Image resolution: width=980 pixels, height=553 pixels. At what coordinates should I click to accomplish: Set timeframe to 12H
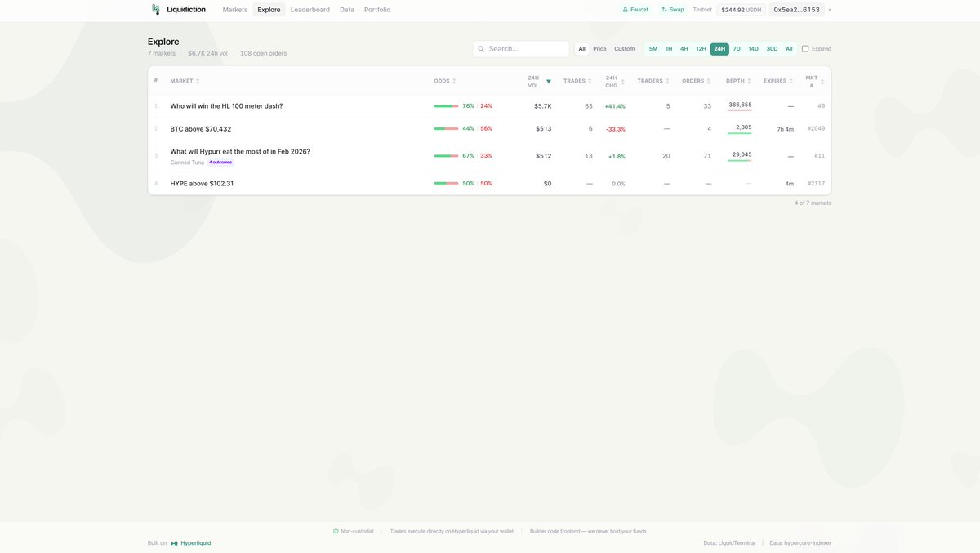point(701,49)
